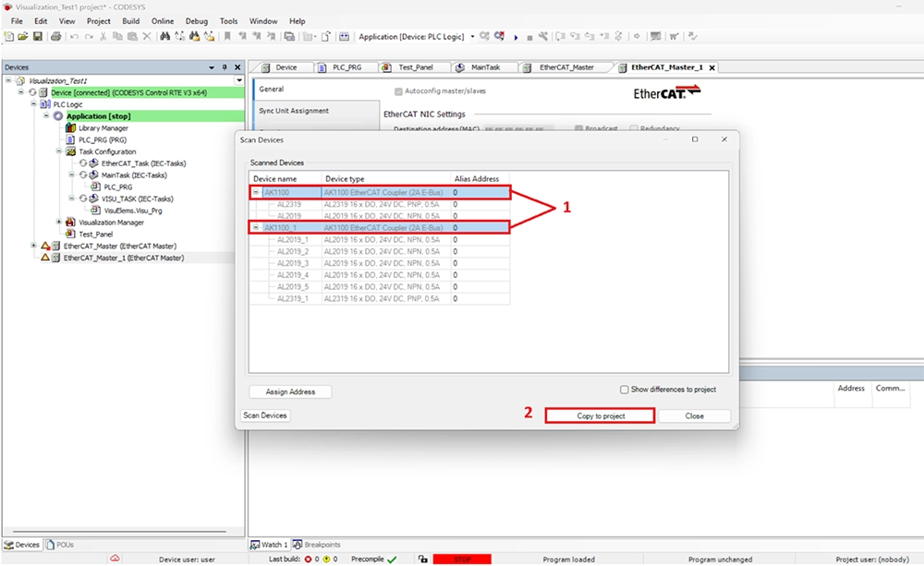924x566 pixels.
Task: Select EtherCAT_Master_1 (EtherCAT Master) in tree
Action: click(x=123, y=258)
